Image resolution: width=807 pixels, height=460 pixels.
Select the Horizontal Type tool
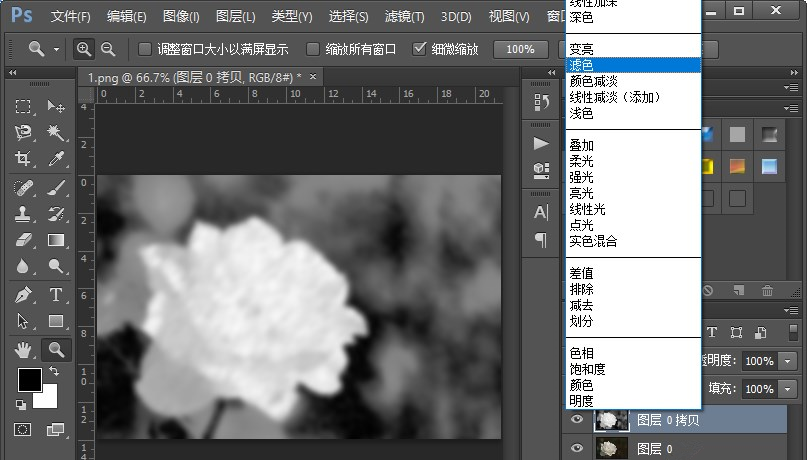pyautogui.click(x=56, y=295)
